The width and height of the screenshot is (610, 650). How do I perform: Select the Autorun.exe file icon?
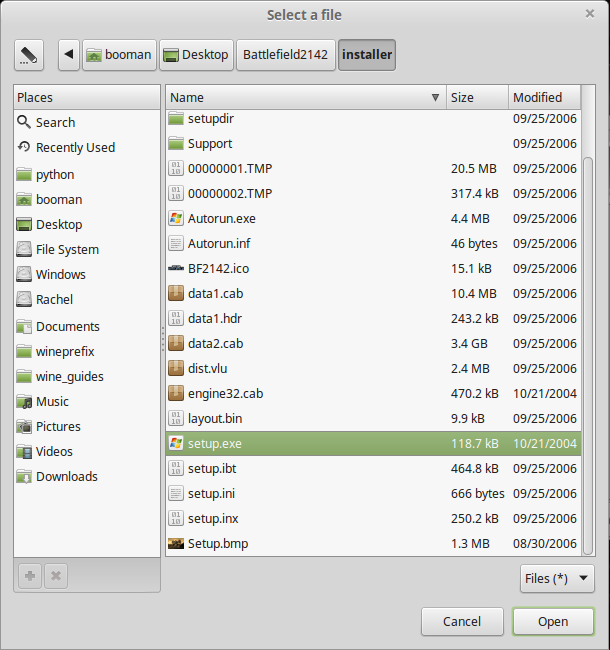[176, 218]
